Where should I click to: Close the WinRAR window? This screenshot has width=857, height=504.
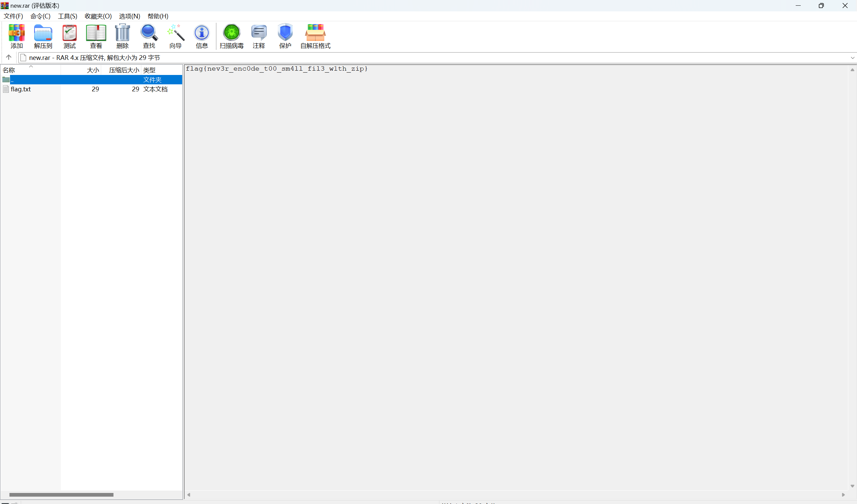tap(845, 5)
